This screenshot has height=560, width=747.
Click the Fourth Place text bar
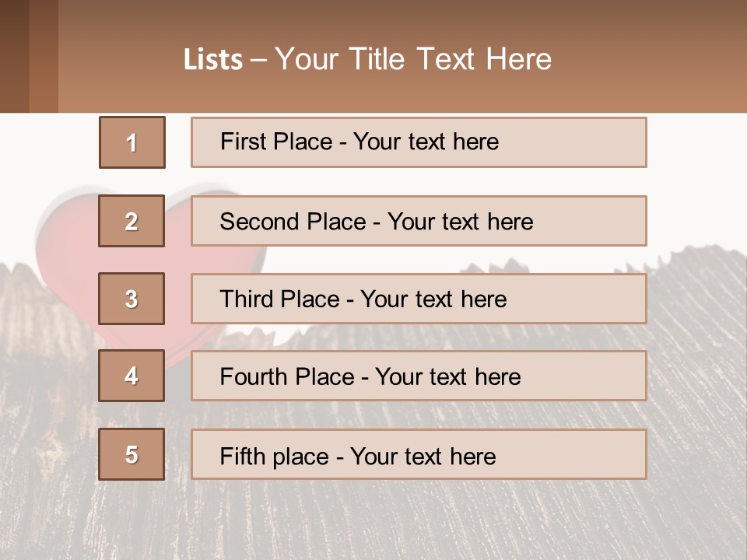[x=419, y=376]
